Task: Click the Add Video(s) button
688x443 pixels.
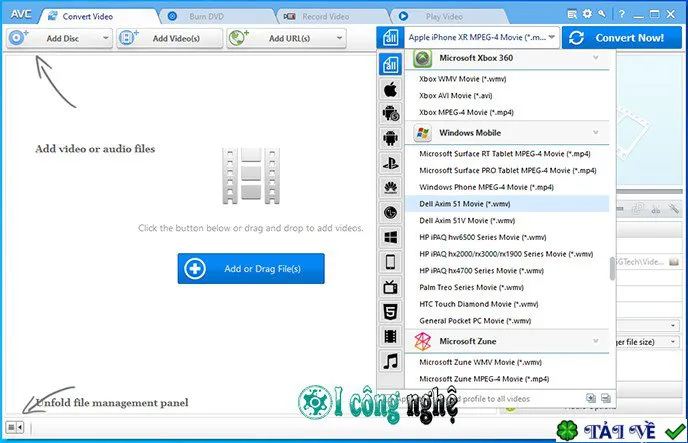Action: point(170,38)
